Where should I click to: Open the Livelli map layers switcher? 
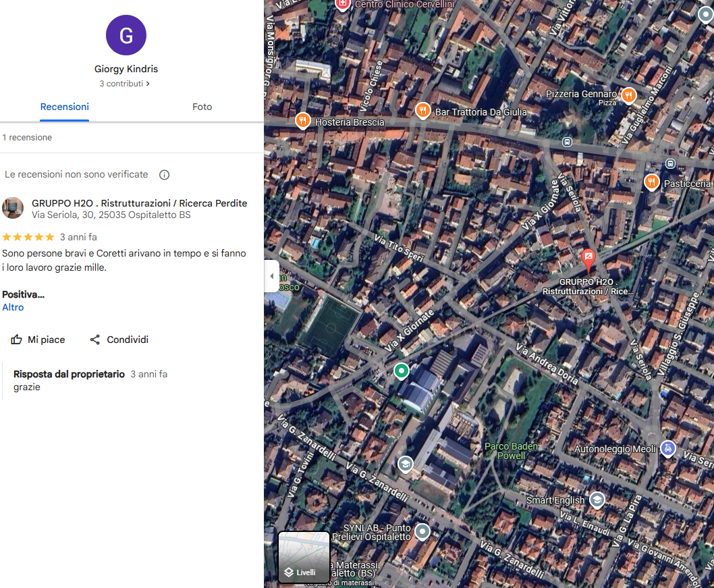click(304, 557)
